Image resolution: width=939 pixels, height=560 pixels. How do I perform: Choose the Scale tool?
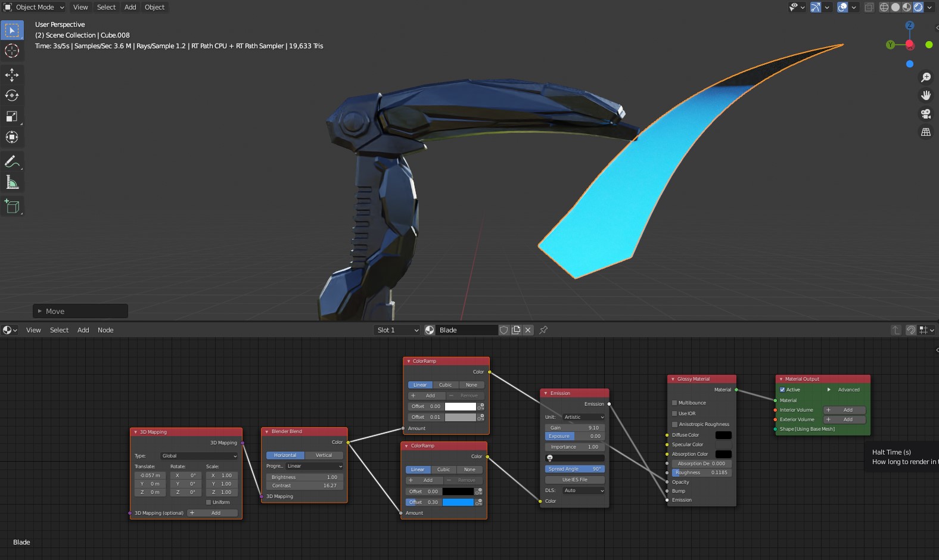click(x=12, y=116)
